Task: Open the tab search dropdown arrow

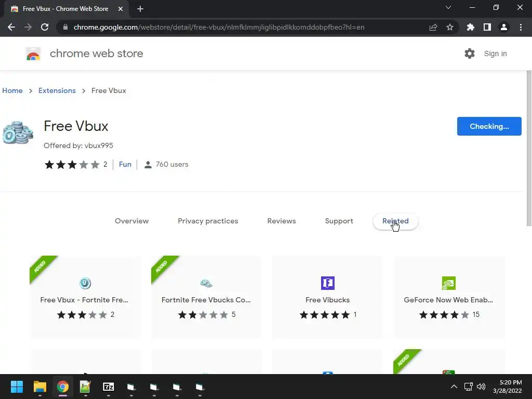Action: pos(448,7)
